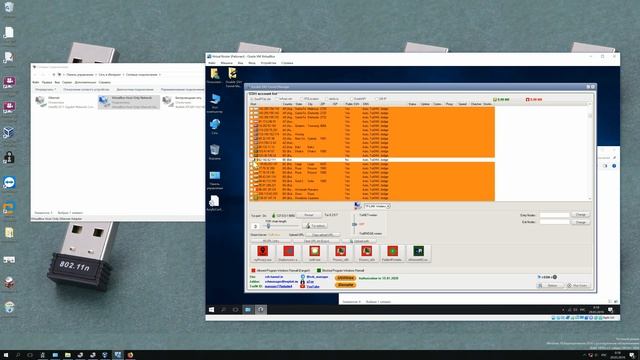Select the white unhighlighted SSH row
Image resolution: width=640 pixels, height=360 pixels.
(x=371, y=160)
